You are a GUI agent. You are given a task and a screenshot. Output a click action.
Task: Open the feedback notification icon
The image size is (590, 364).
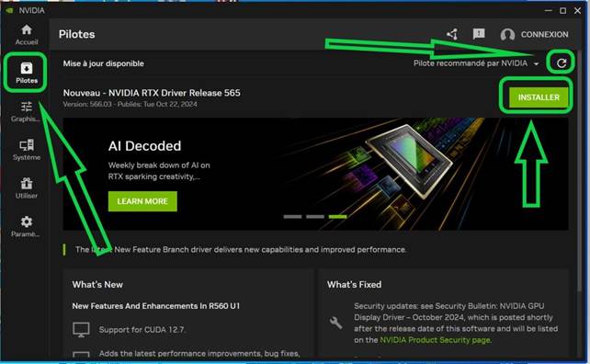click(479, 34)
